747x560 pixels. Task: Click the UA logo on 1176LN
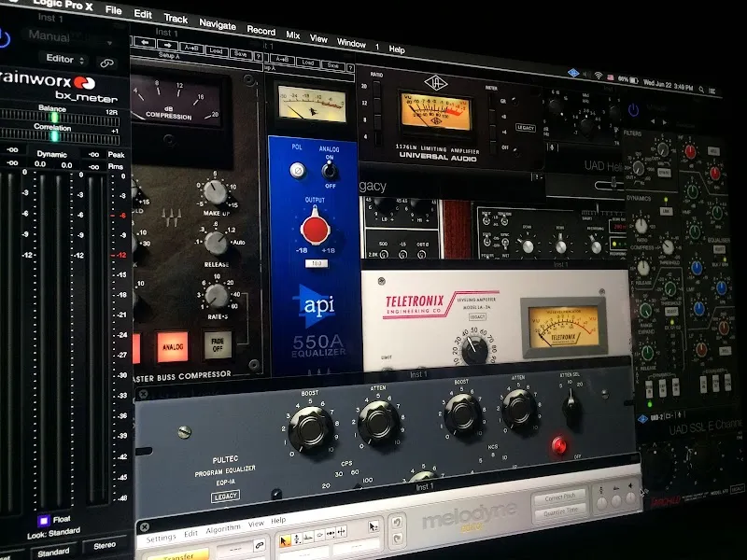[436, 83]
